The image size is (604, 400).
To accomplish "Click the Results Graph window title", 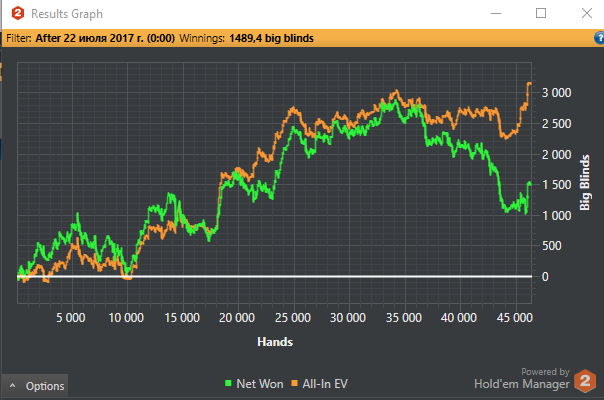I will tap(67, 14).
